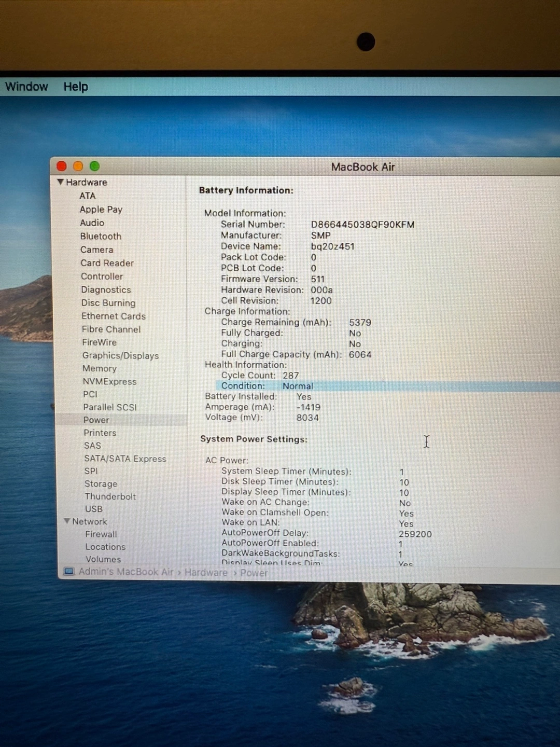The width and height of the screenshot is (560, 747).
Task: Click the System Sleep Timer label
Action: [x=286, y=471]
